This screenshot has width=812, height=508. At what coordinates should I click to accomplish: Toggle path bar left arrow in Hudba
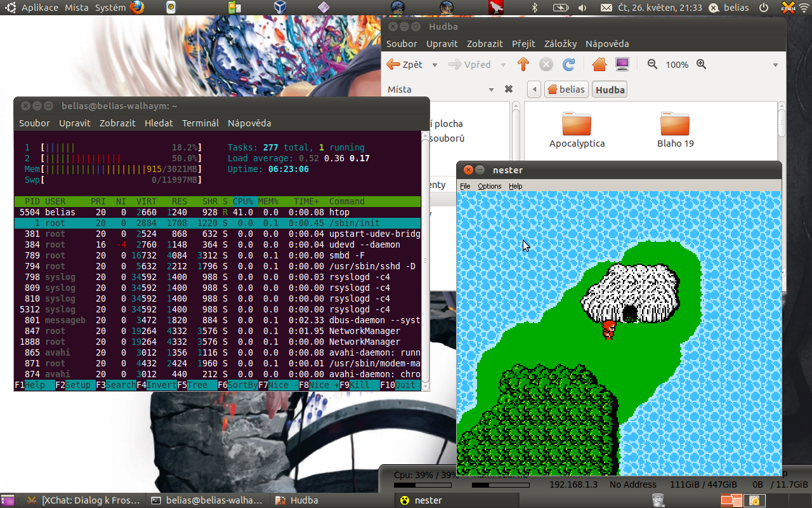[534, 90]
